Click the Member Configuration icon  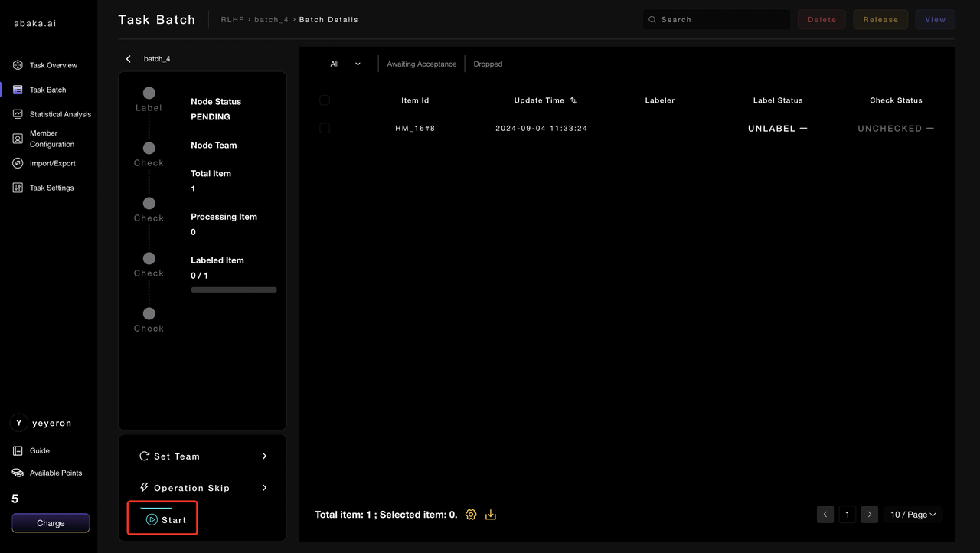pos(18,139)
